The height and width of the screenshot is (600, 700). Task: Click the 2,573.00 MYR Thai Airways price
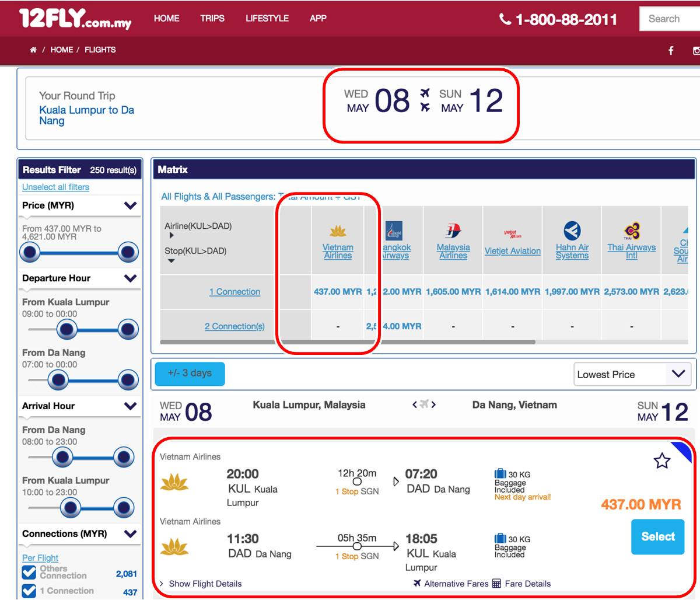click(x=632, y=292)
